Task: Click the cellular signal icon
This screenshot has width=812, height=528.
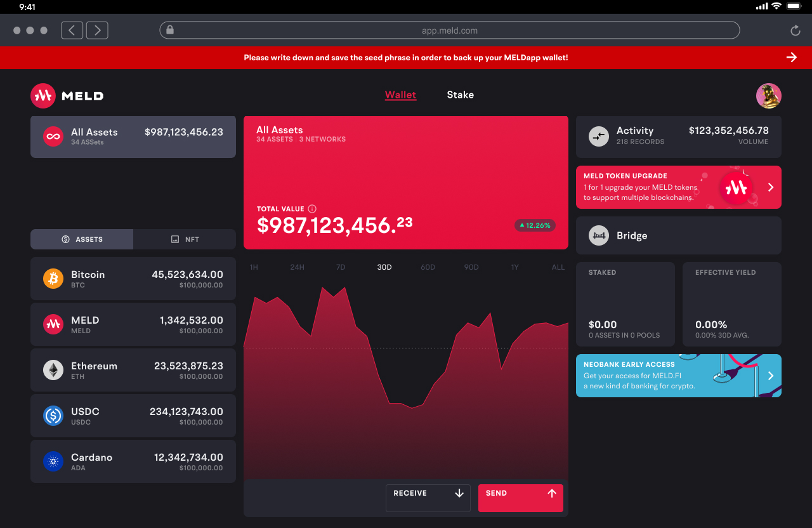Action: pos(762,6)
